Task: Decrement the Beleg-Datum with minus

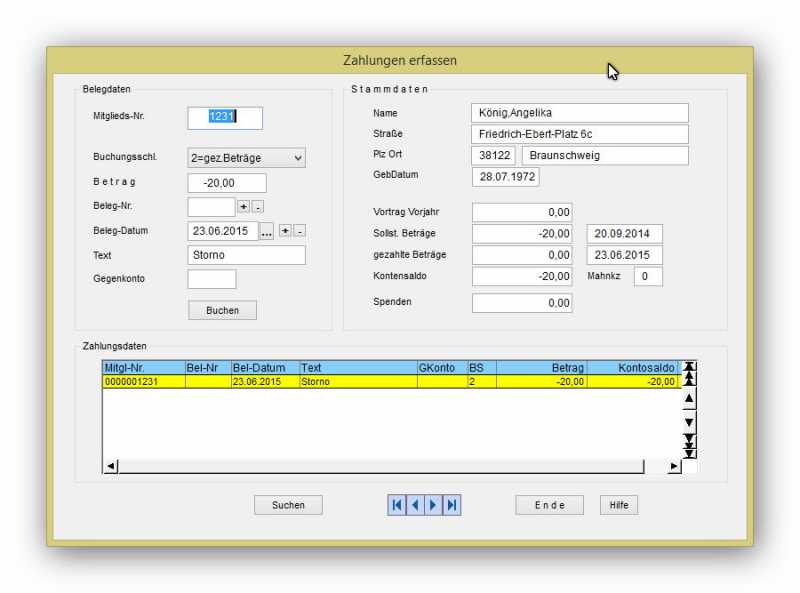Action: [299, 231]
